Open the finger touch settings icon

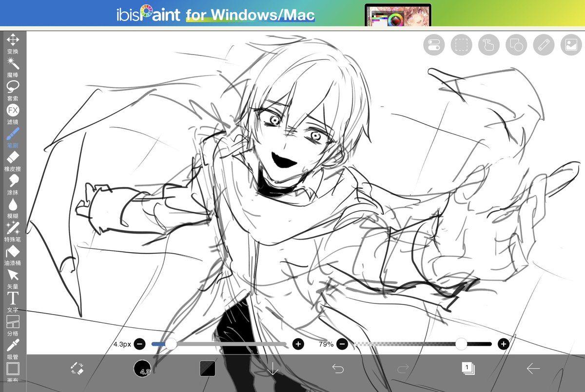tap(489, 45)
